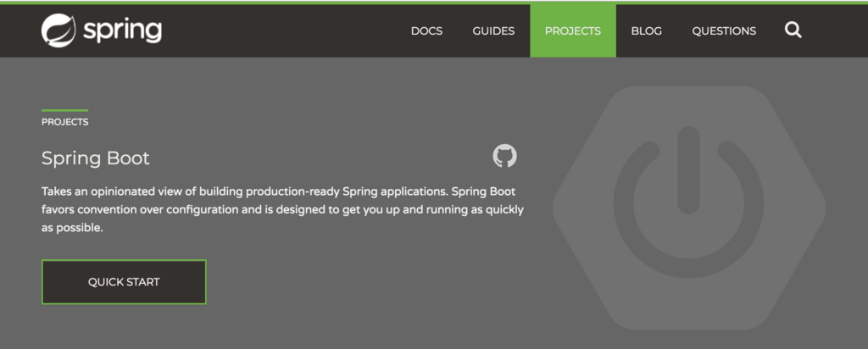Viewport: 868px width, 349px height.
Task: Click the QUICK START button
Action: [x=124, y=281]
